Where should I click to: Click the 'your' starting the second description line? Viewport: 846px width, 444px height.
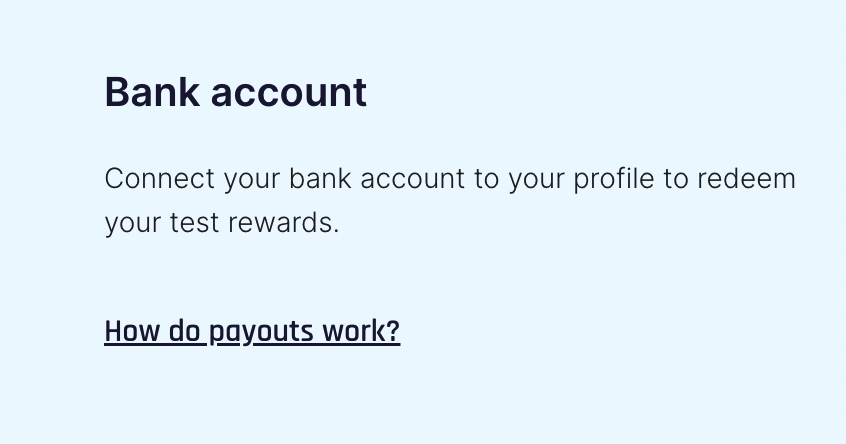[x=133, y=224]
